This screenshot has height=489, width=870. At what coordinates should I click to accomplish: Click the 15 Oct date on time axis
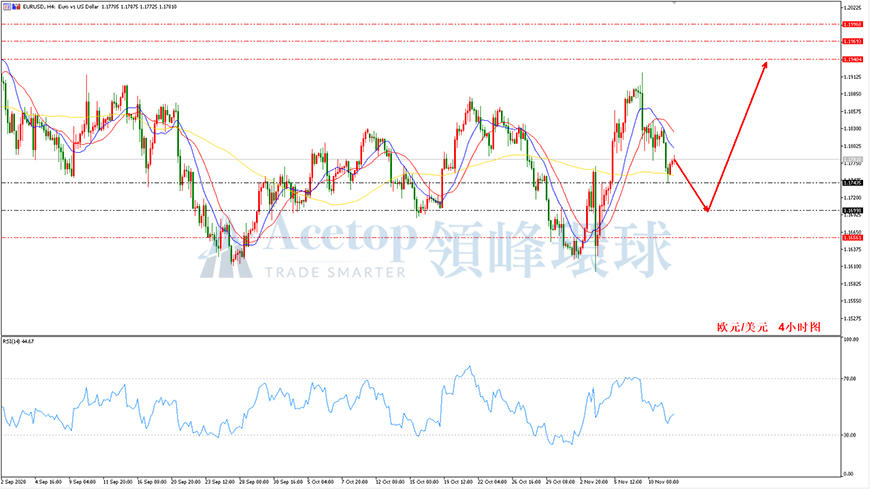coord(424,482)
